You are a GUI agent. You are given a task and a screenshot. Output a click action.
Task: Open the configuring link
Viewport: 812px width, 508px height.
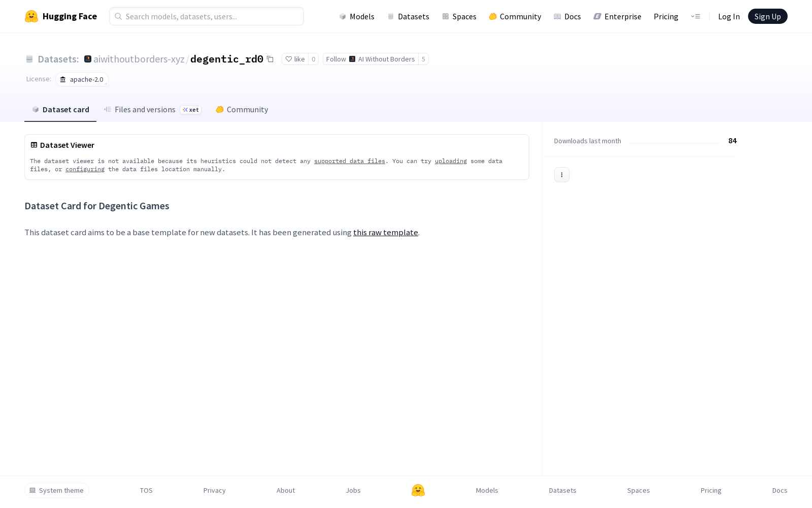tap(85, 169)
